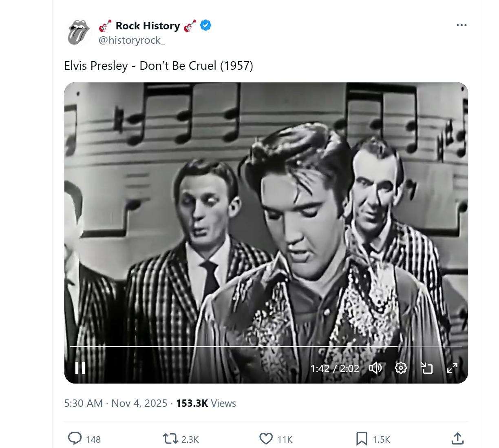Repost this Elvis Presley post
The image size is (499, 448).
tap(170, 439)
